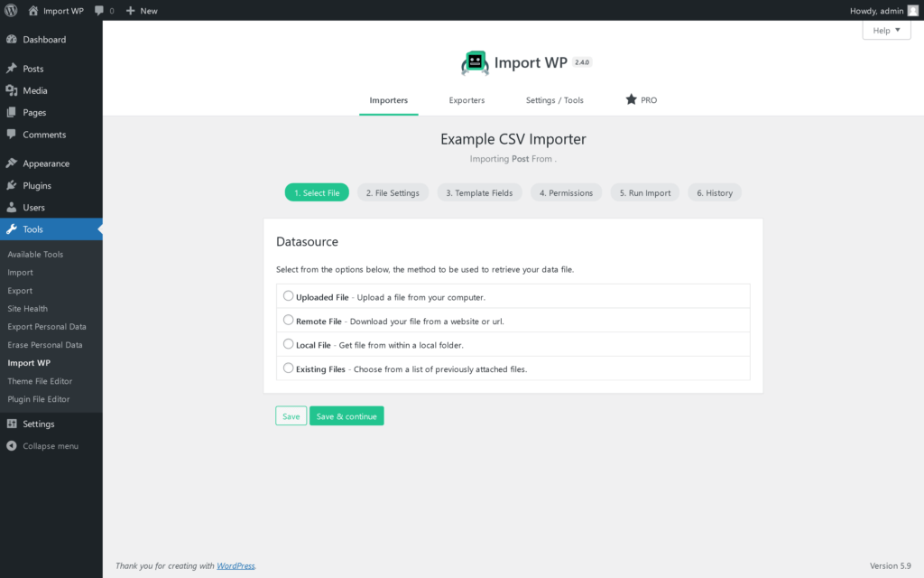
Task: Switch to the Exporters tab
Action: click(x=467, y=100)
